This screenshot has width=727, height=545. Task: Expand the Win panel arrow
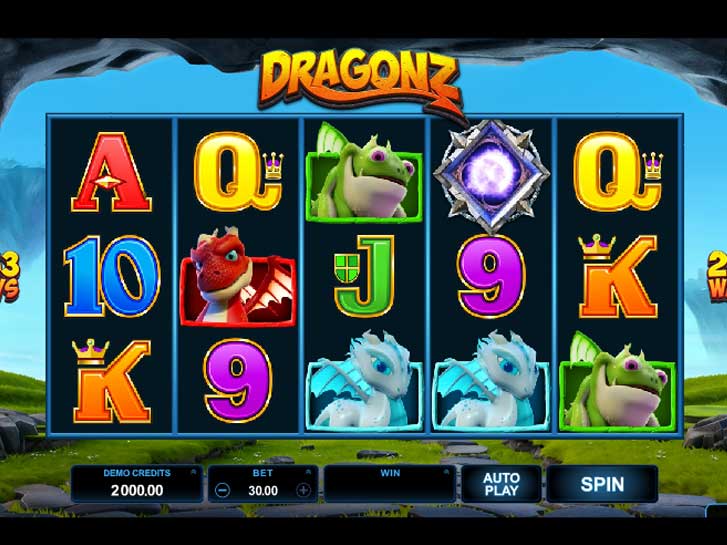point(446,472)
